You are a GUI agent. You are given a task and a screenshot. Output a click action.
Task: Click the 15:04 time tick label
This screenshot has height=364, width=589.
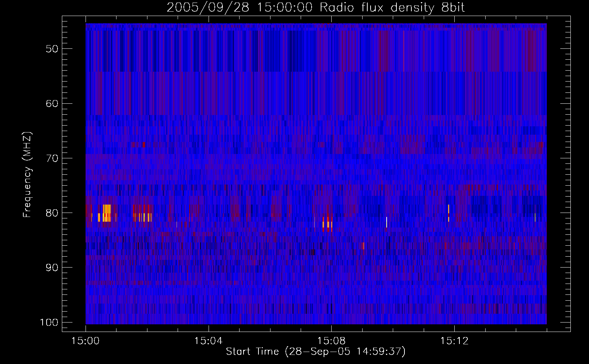(x=208, y=341)
